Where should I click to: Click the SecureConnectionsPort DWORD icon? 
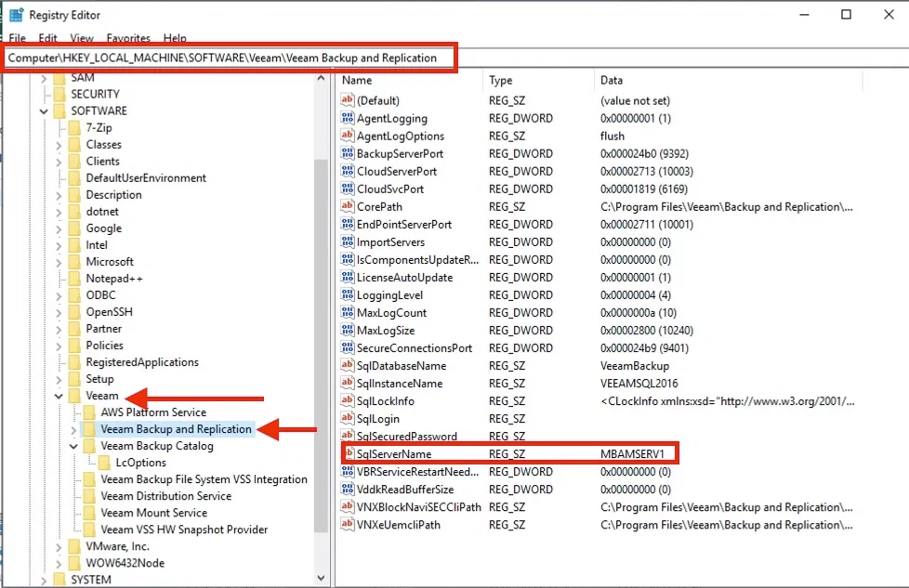pos(348,348)
